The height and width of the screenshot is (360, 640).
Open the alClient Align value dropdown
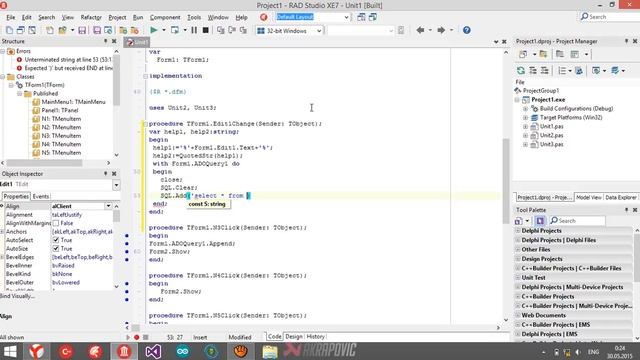(x=108, y=206)
